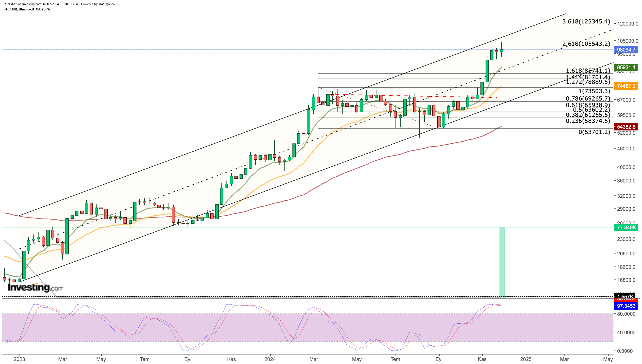Click the 0.0000 oscillator axis label
Screen dimensions: 642x364
pos(625,351)
